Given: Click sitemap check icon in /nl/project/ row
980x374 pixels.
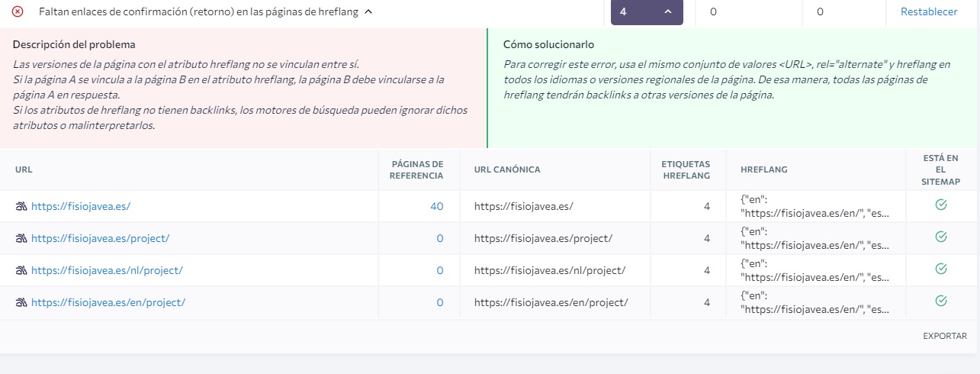Looking at the screenshot, I should click(940, 269).
